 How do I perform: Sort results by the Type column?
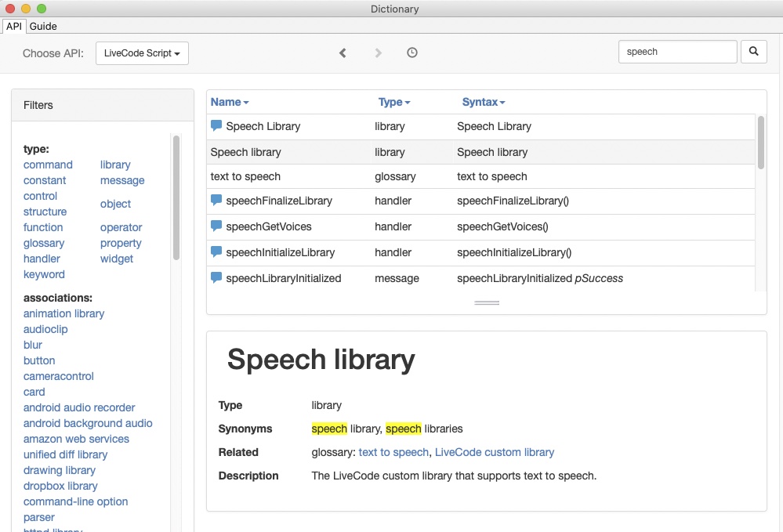tap(393, 102)
